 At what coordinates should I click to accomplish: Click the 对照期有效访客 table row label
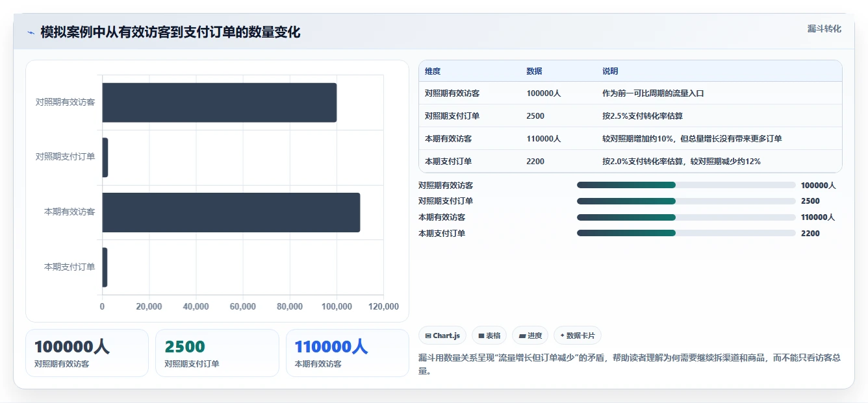pyautogui.click(x=452, y=93)
